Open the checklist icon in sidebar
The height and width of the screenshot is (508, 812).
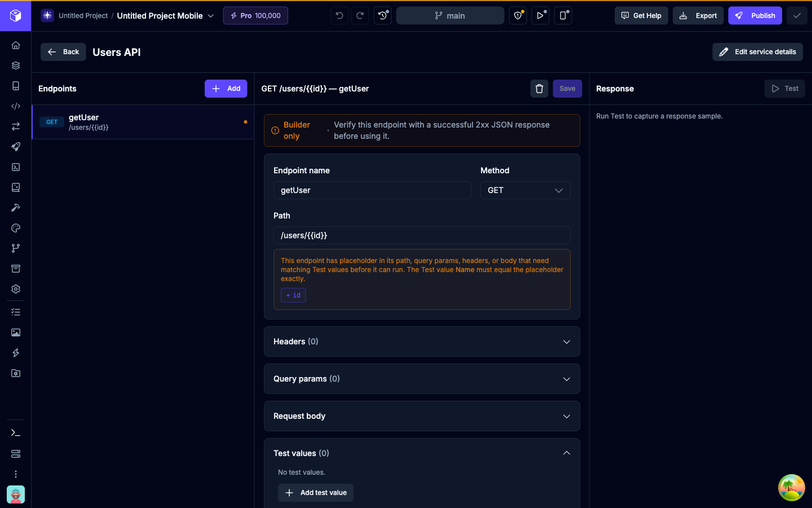tap(16, 312)
